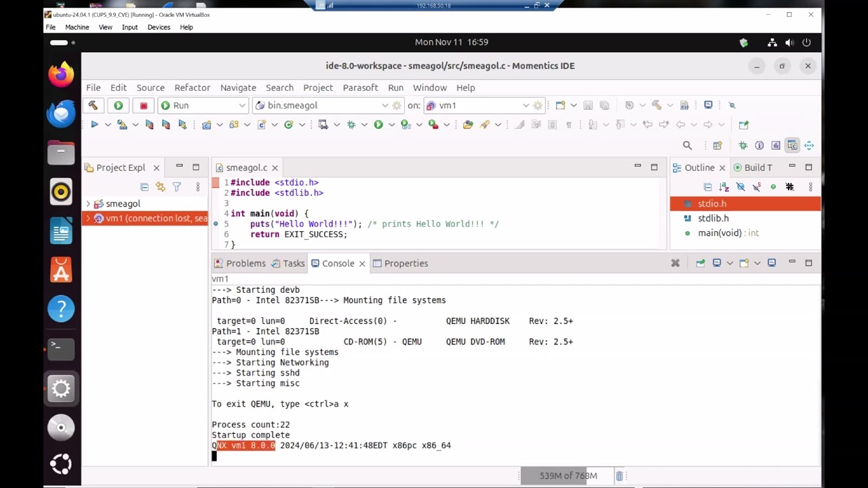Viewport: 868px width, 488px height.
Task: Open the Files app in the dock
Action: pyautogui.click(x=61, y=152)
